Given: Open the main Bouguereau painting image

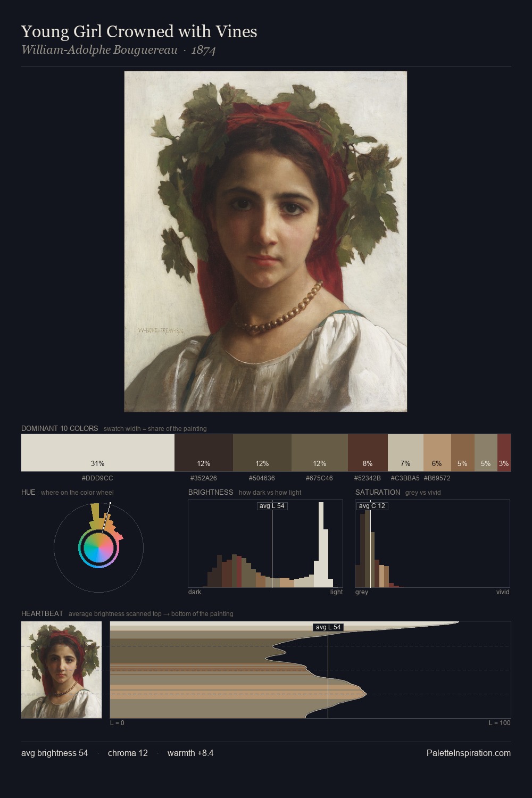Looking at the screenshot, I should [x=265, y=242].
